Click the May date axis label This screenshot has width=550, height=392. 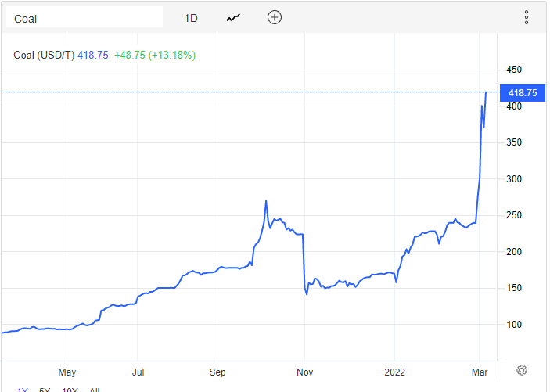coord(67,372)
